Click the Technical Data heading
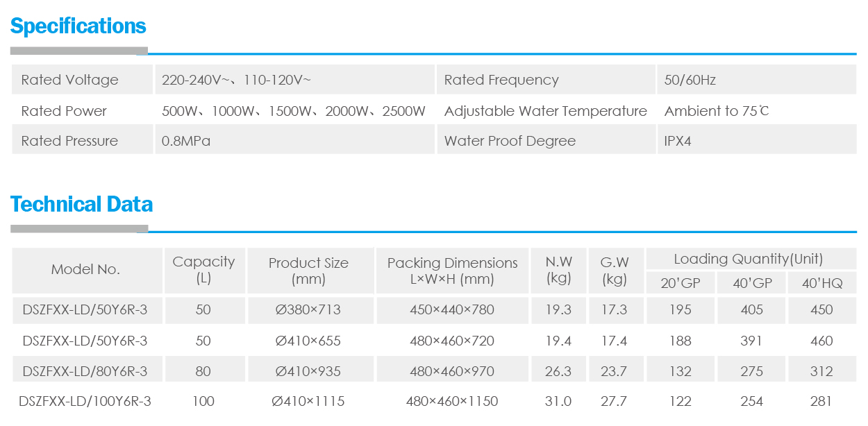Viewport: 868px width, 426px height. (x=81, y=205)
